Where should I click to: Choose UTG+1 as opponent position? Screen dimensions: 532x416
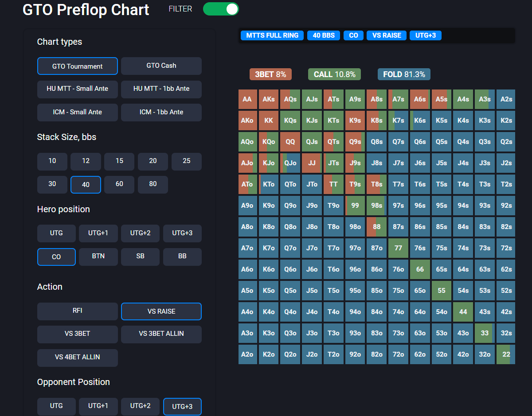98,406
